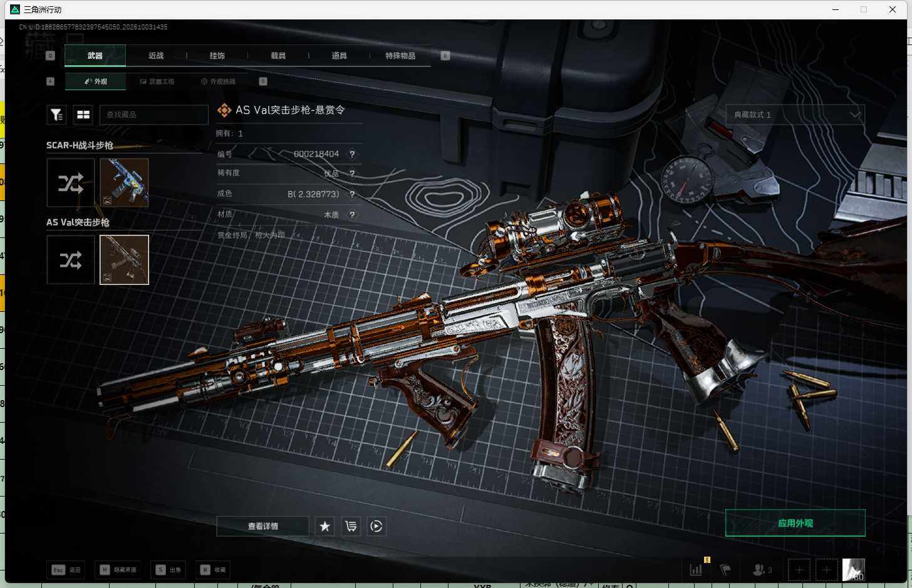Image resolution: width=912 pixels, height=588 pixels.
Task: Select the SCAR-H blue skin thumbnail
Action: coord(124,183)
